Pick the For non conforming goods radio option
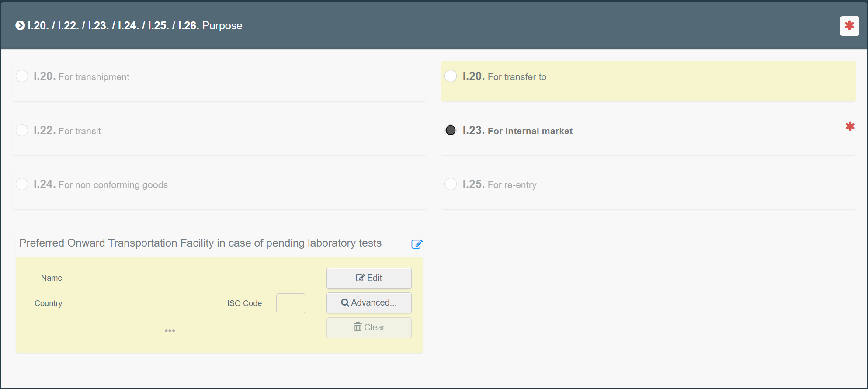The image size is (868, 389). 22,184
